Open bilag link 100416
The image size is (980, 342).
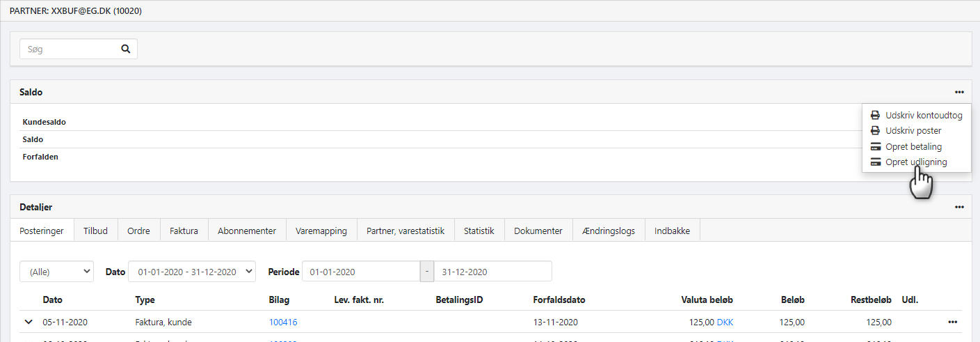point(282,322)
